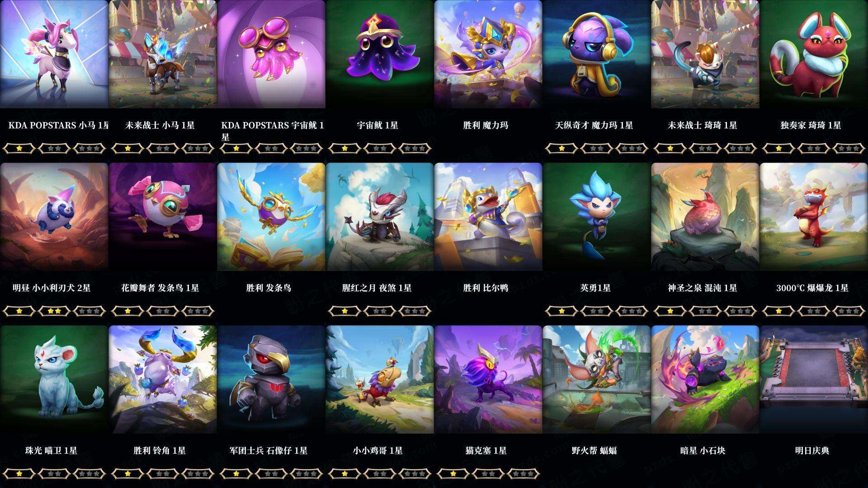
Task: Click the 独奏家 琦琦 portrait
Action: (x=814, y=54)
